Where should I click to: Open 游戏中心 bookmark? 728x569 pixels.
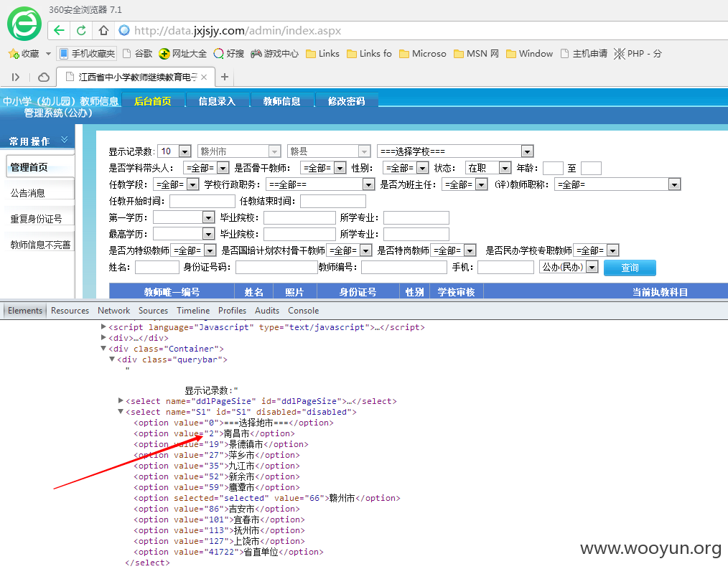(274, 53)
